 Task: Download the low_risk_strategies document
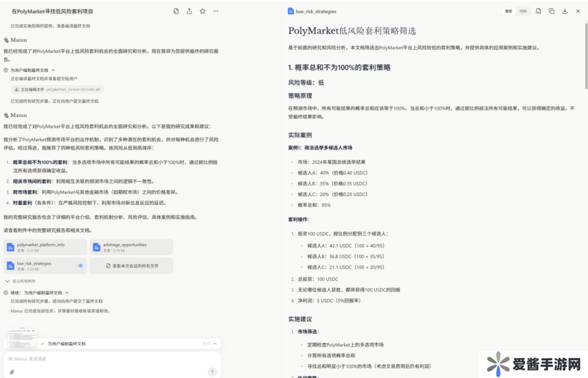(x=565, y=11)
